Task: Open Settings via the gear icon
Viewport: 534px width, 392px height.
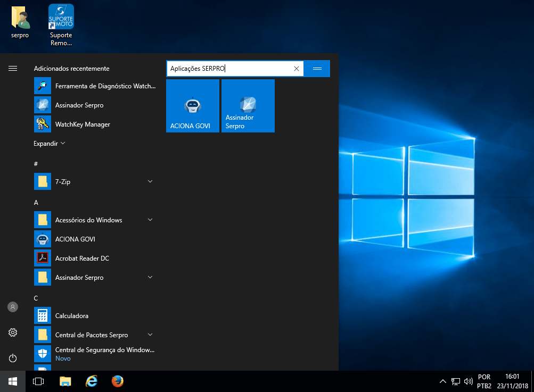Action: [13, 332]
